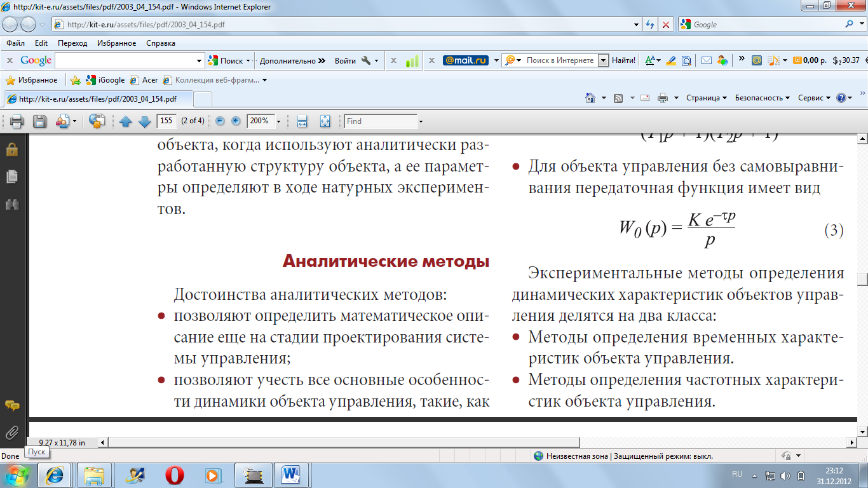This screenshot has width=868, height=488.
Task: Click the RSS feeds icon
Action: click(x=618, y=98)
